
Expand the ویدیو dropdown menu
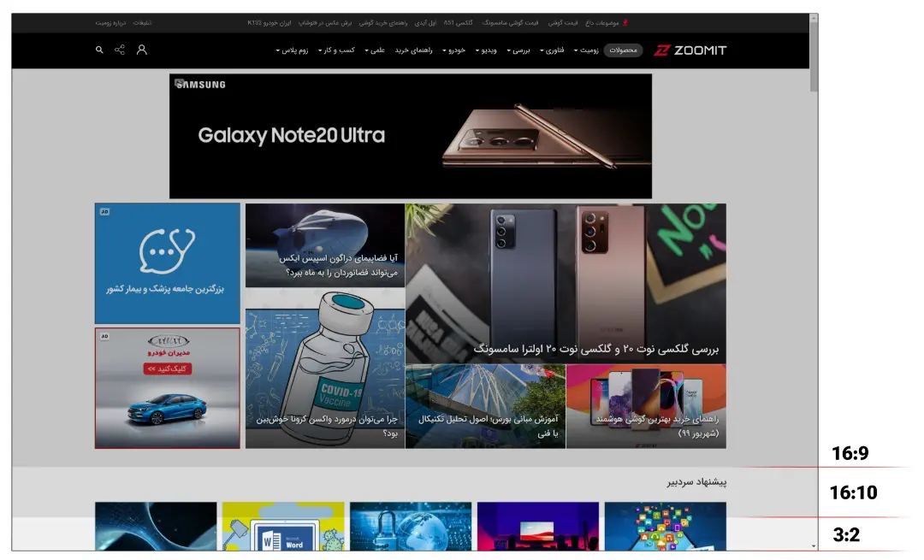click(486, 50)
